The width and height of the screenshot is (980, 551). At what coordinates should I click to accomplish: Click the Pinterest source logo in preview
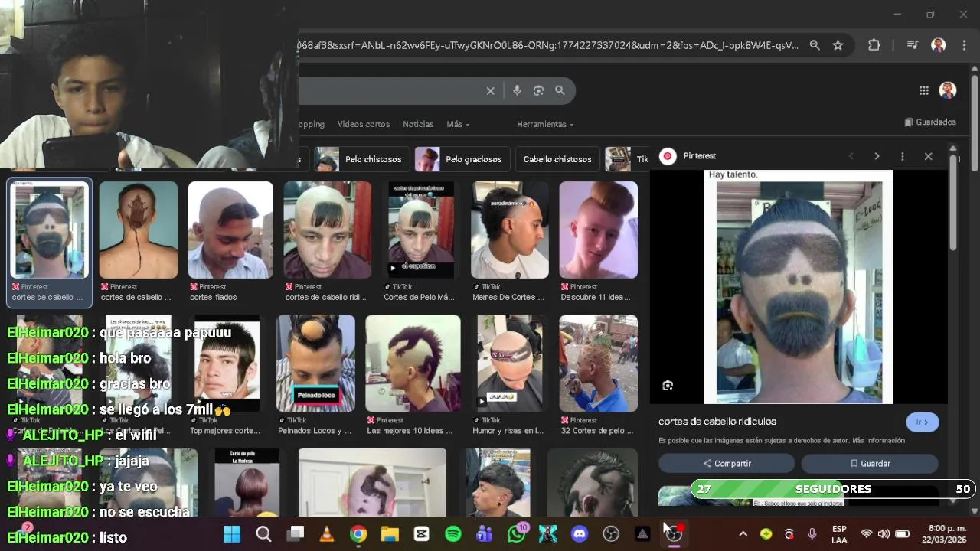[x=668, y=156]
